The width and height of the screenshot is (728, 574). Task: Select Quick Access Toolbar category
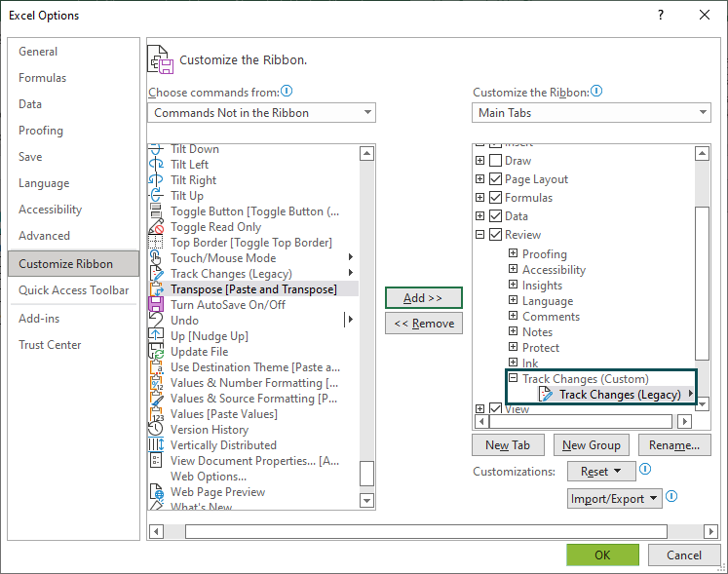[x=73, y=290]
